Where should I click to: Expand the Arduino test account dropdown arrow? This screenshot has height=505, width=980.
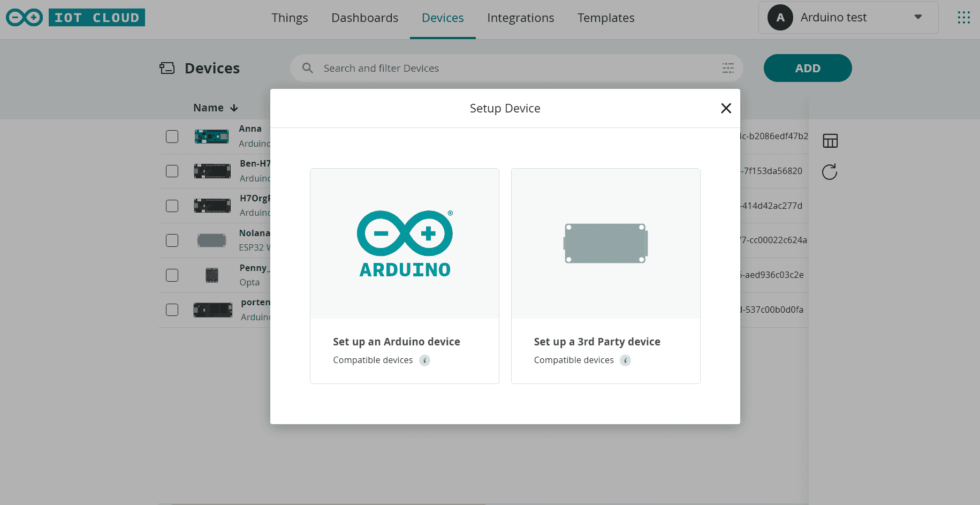pos(918,17)
